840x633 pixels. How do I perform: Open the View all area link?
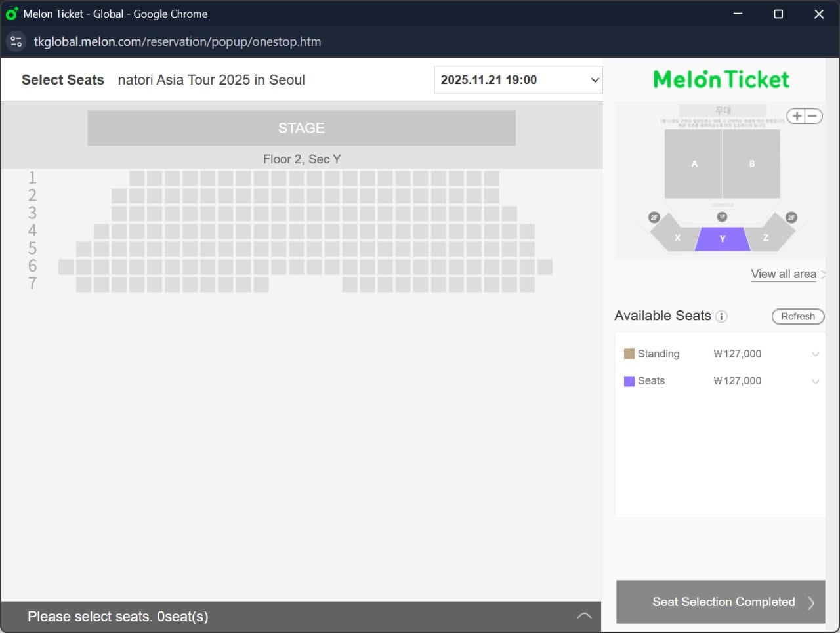click(x=784, y=274)
